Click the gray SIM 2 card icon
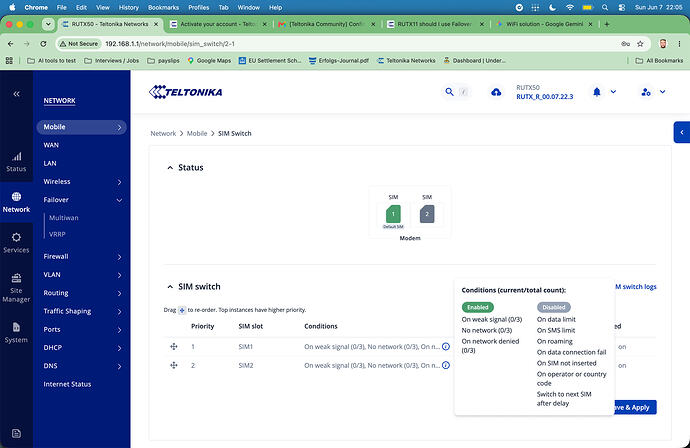The image size is (690, 448). 427,214
